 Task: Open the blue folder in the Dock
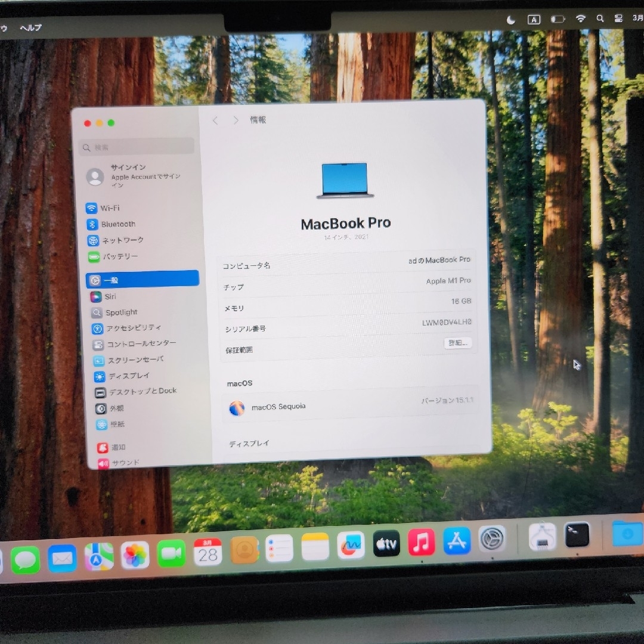[x=627, y=532]
